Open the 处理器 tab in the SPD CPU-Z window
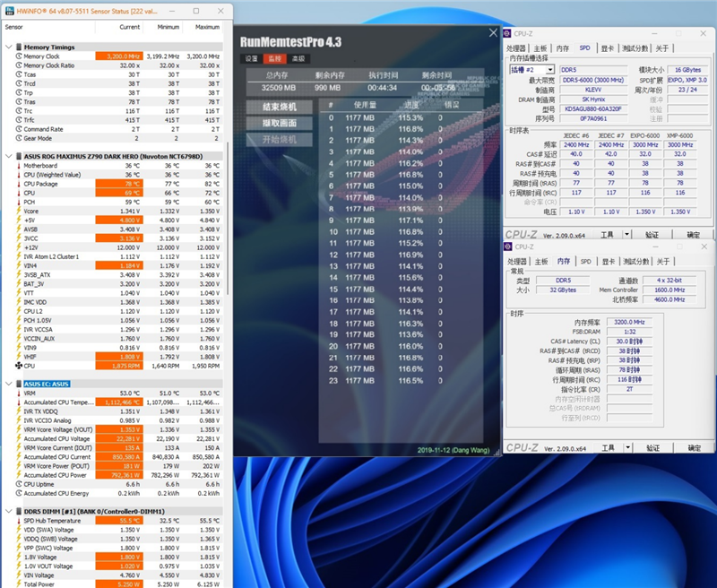717x588 pixels. (516, 48)
